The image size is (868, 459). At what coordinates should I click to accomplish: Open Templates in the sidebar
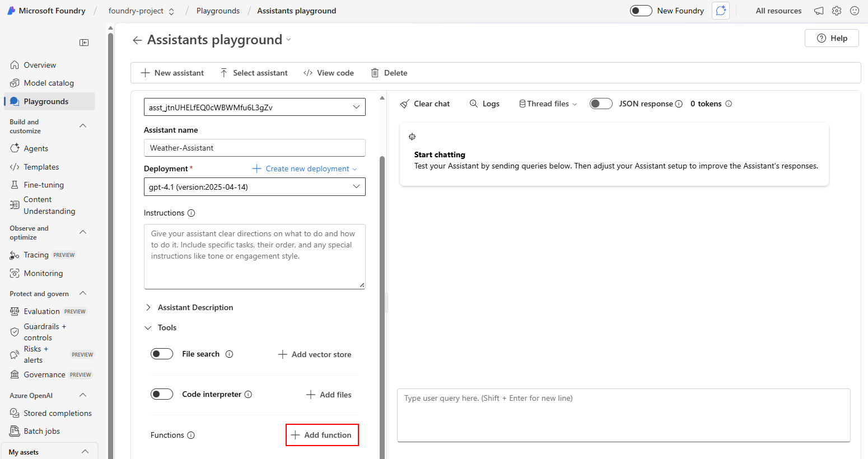[41, 167]
